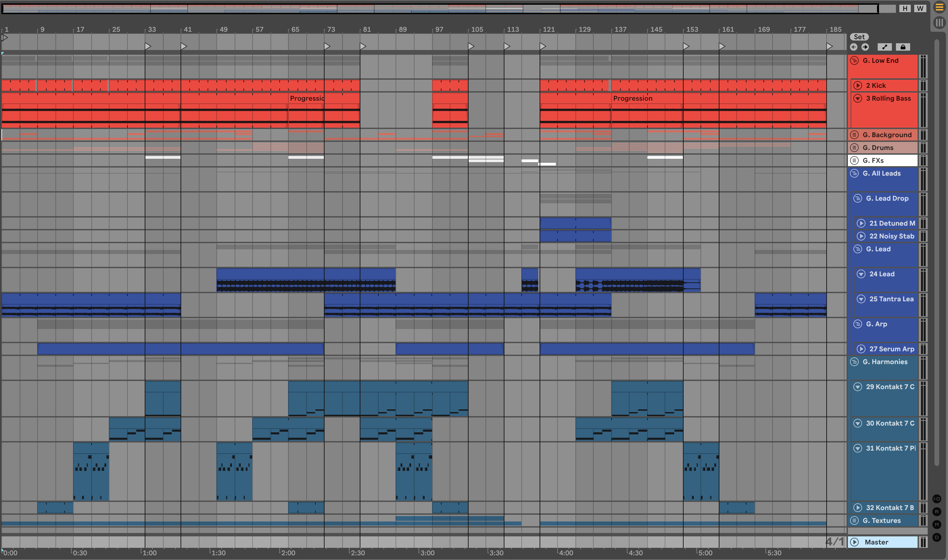Click the Lock Envelopes padlock icon
Image resolution: width=948 pixels, height=560 pixels.
pos(903,47)
